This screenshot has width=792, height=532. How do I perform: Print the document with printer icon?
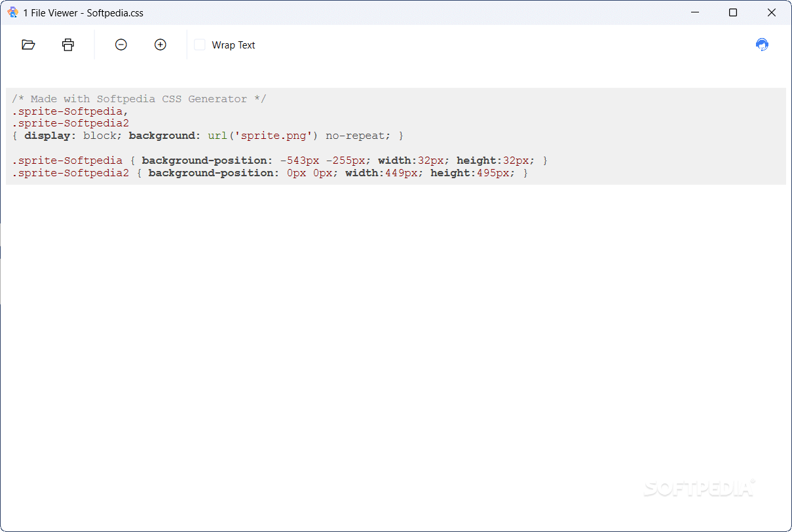[68, 45]
